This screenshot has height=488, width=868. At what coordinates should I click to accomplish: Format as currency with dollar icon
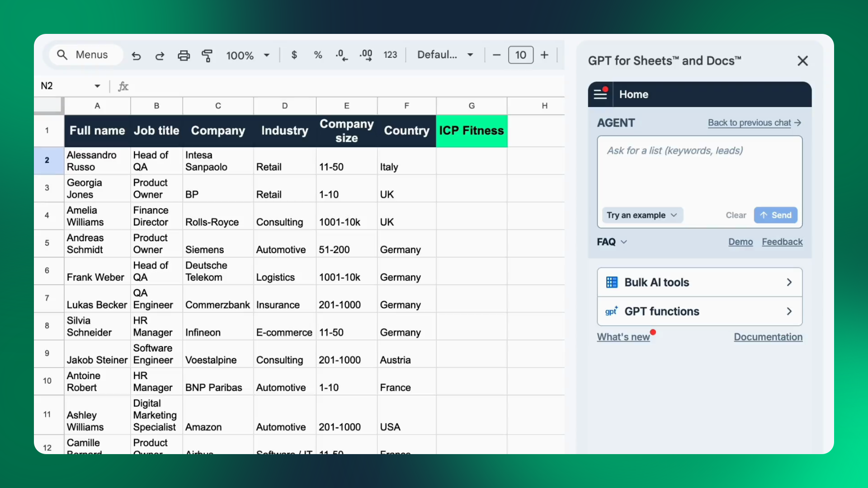point(294,55)
